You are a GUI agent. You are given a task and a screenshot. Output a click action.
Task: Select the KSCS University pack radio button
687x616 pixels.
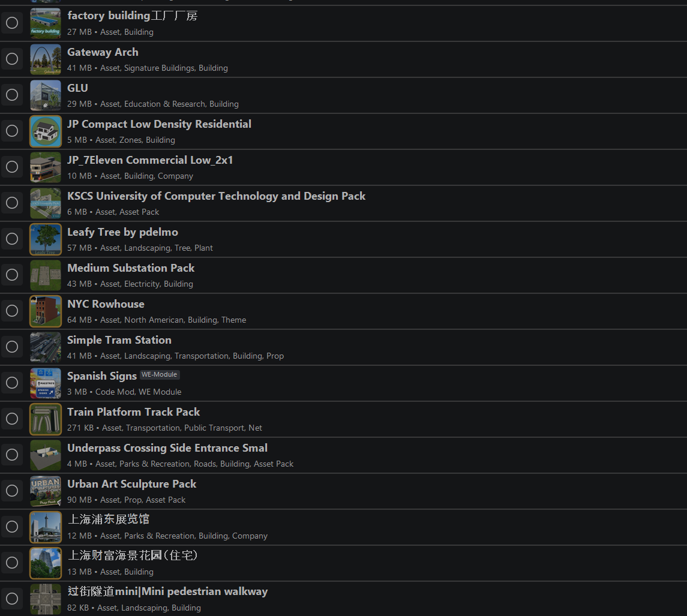(x=12, y=203)
